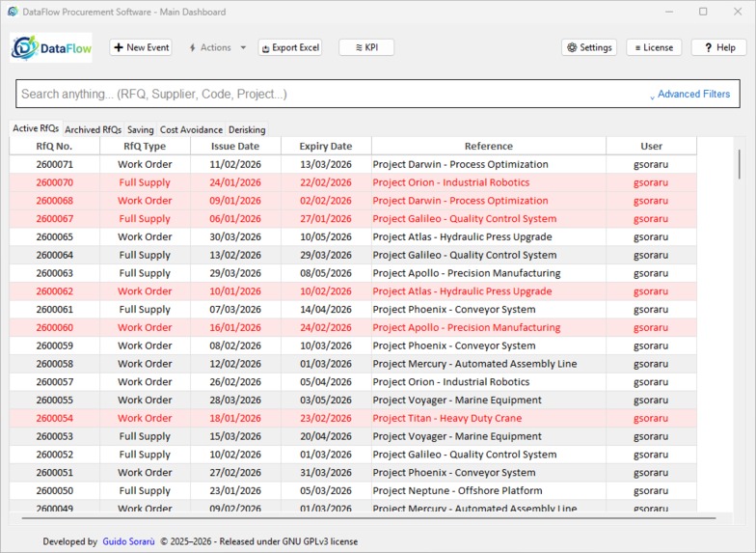Close the DataFlow window
The image size is (756, 553).
[x=738, y=12]
